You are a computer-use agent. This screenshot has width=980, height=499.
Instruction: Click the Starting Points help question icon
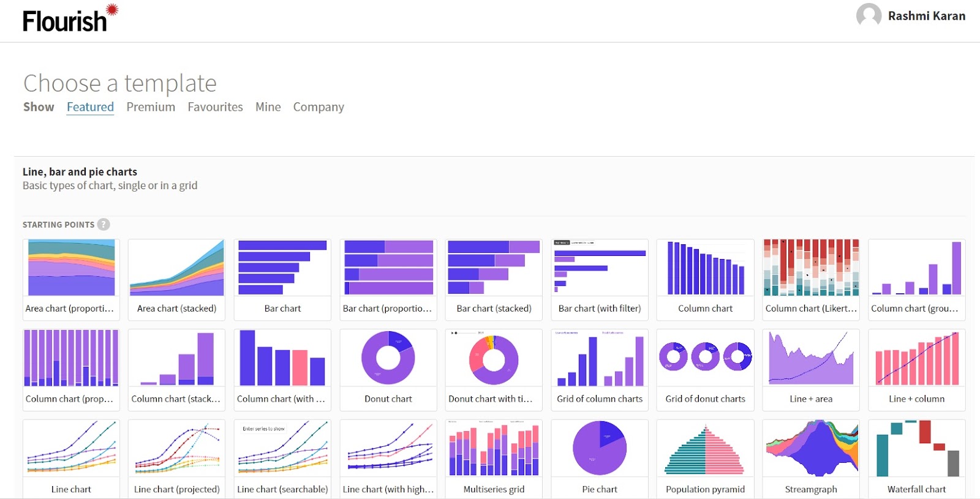coord(104,225)
